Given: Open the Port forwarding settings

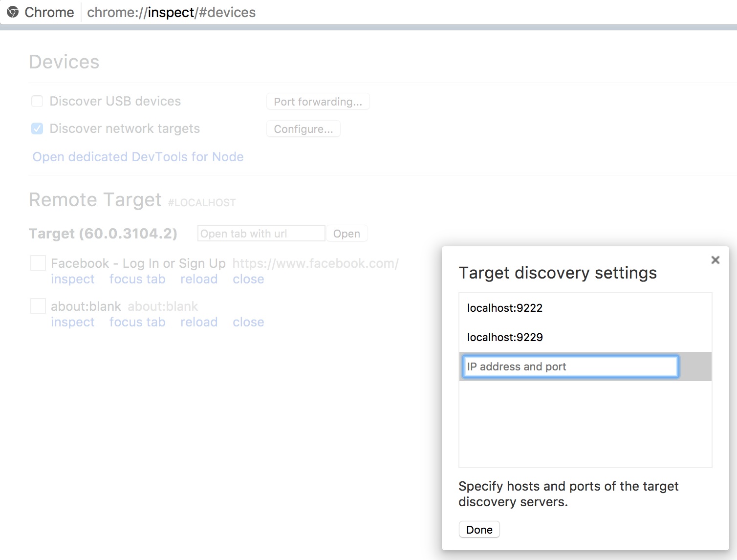Looking at the screenshot, I should point(318,101).
